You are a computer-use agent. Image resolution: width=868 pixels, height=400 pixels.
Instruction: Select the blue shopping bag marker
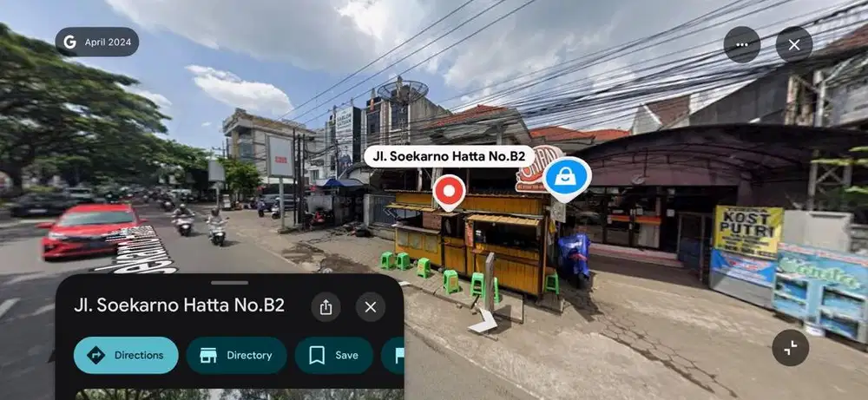pyautogui.click(x=567, y=178)
